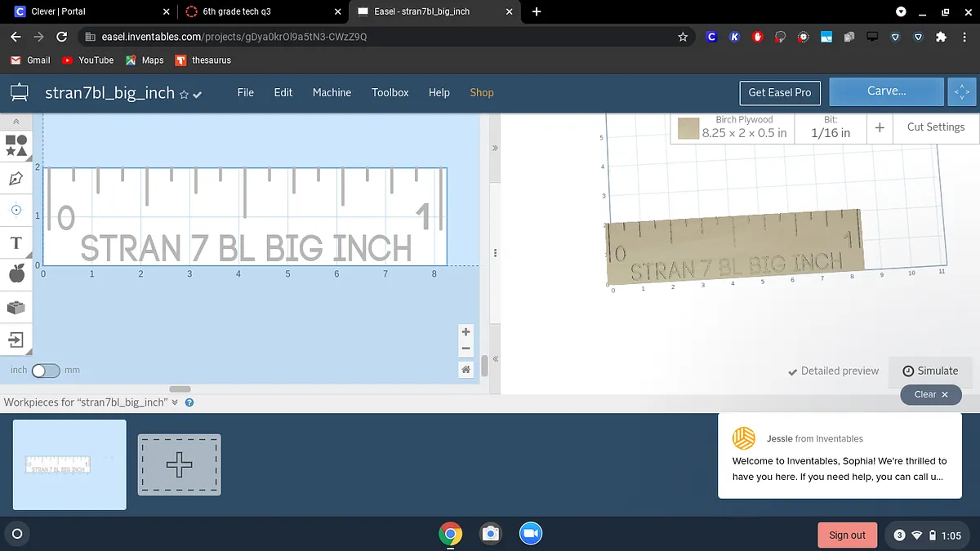The width and height of the screenshot is (980, 551).
Task: Collapse the left toolbar with double chevron
Action: pos(16,121)
